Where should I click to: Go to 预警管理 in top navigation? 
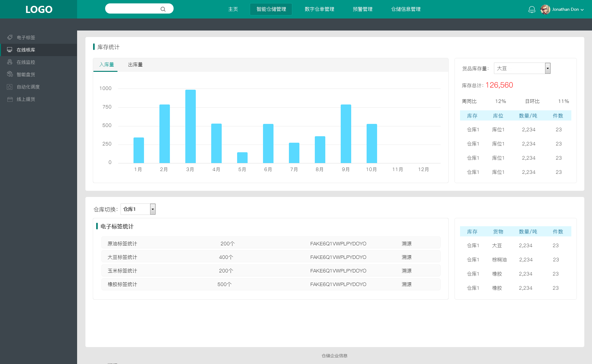click(362, 9)
